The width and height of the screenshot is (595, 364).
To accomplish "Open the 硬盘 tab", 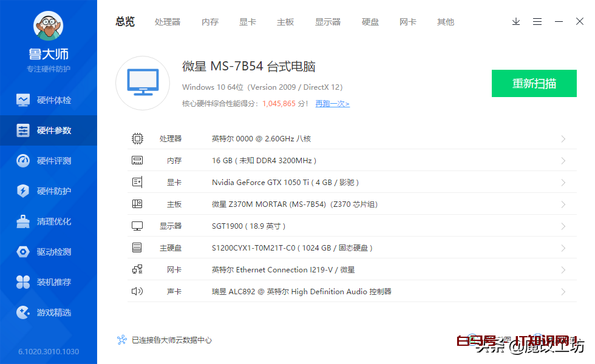I will tap(370, 22).
